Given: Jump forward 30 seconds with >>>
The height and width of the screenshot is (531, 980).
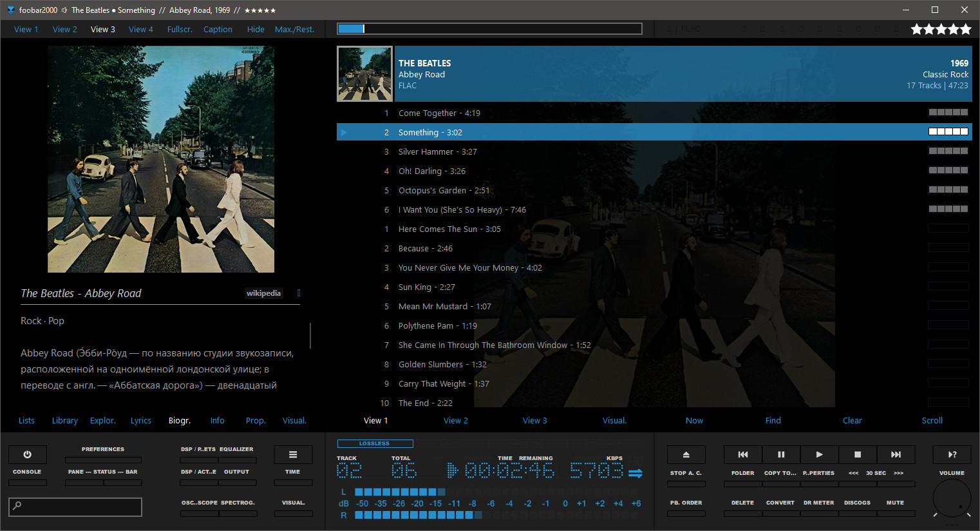Looking at the screenshot, I should pos(899,473).
